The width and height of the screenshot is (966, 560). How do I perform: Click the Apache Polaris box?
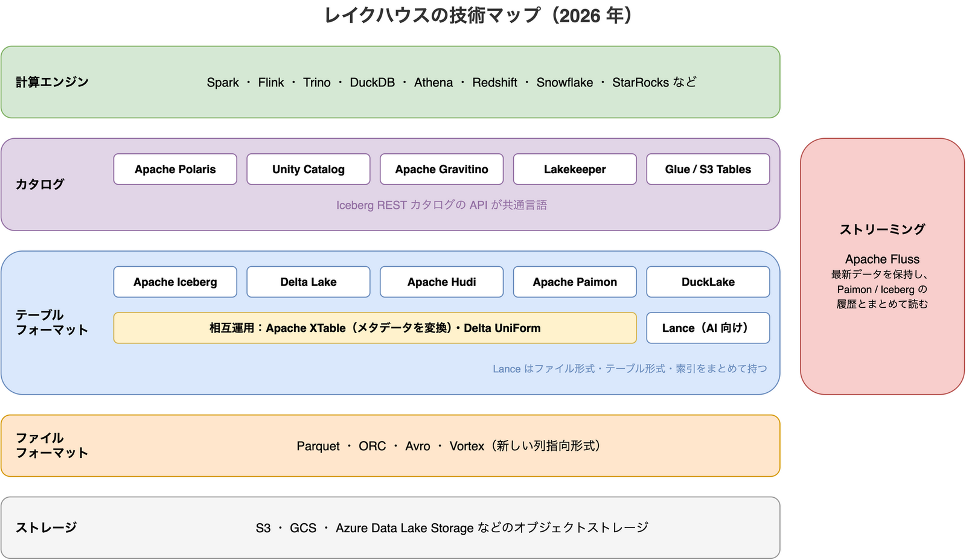click(x=175, y=169)
